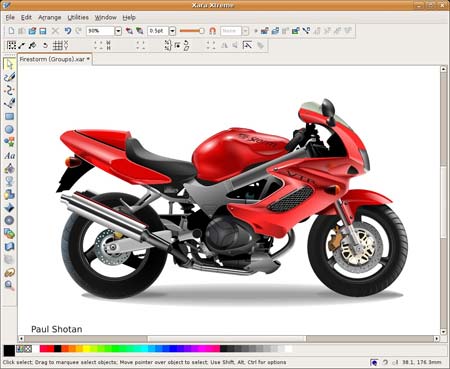Image resolution: width=450 pixels, height=369 pixels.
Task: Click the no-color crosshatch swatch
Action: coord(28,349)
